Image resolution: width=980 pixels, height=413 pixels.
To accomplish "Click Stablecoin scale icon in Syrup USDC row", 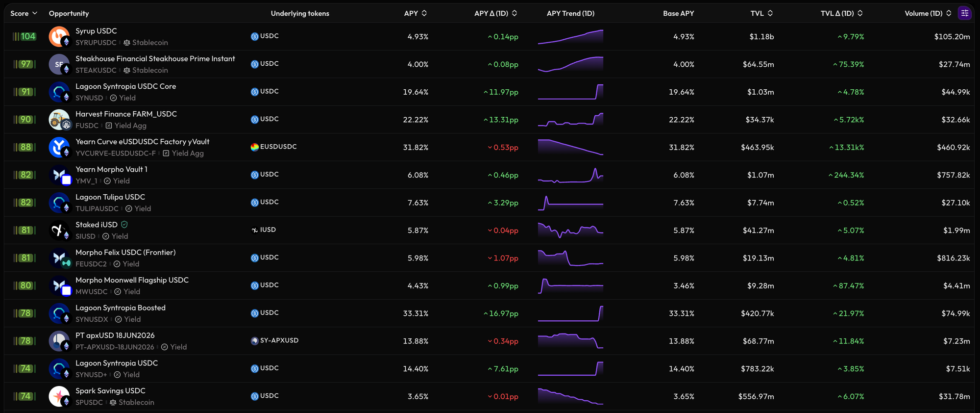I will (127, 43).
